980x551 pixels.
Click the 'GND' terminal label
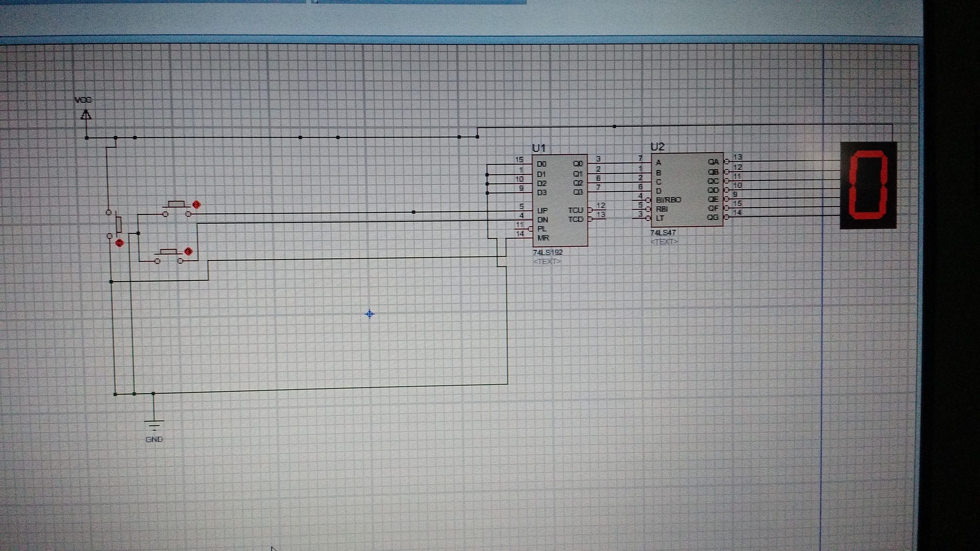[x=154, y=439]
